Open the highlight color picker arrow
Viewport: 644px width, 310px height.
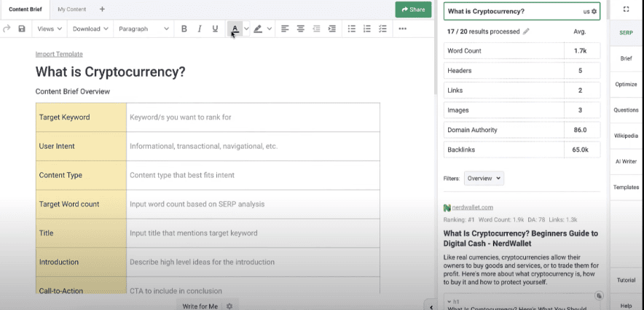(270, 29)
